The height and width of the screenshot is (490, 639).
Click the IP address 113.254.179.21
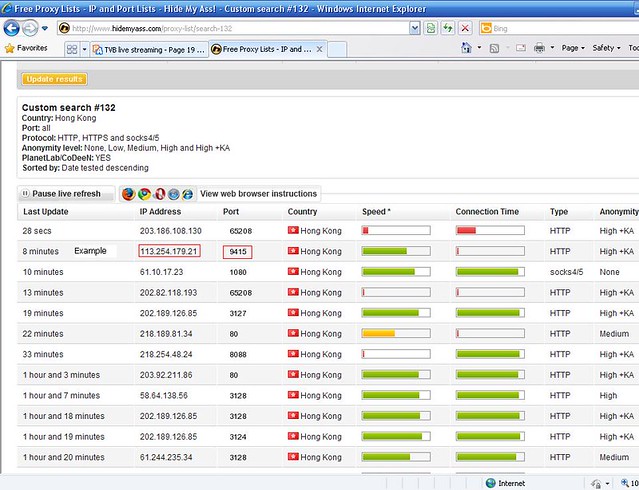169,251
